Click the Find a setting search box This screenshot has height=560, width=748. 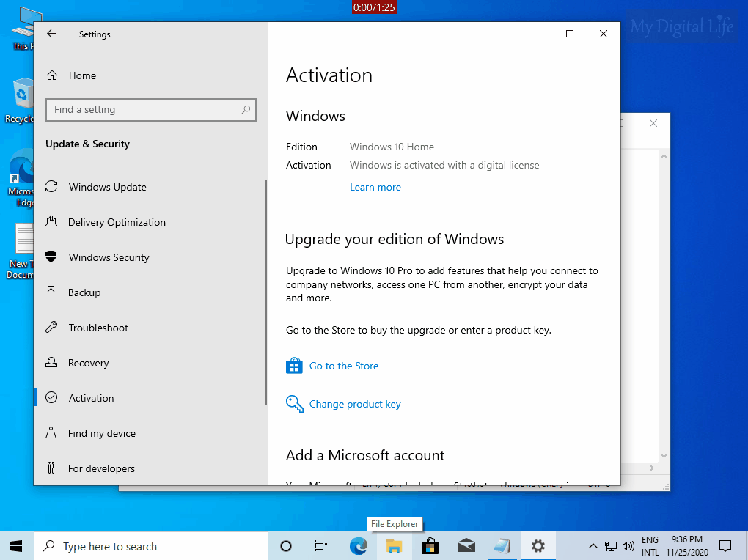point(151,110)
